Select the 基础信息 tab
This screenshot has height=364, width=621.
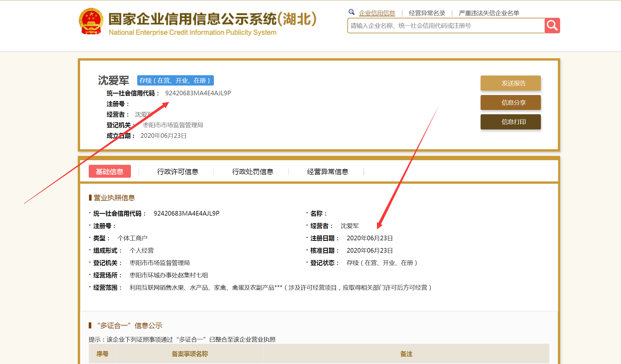tap(110, 171)
